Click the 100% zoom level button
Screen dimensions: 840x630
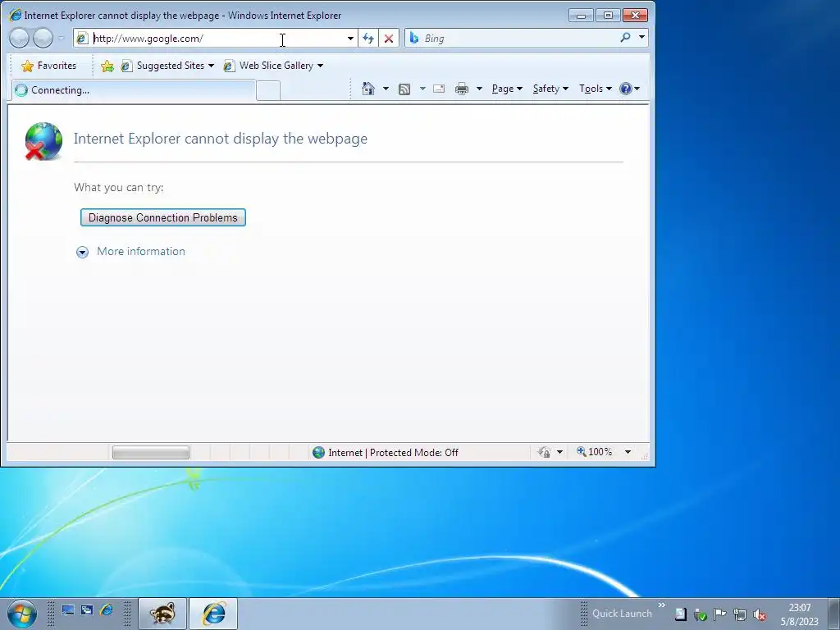point(594,452)
